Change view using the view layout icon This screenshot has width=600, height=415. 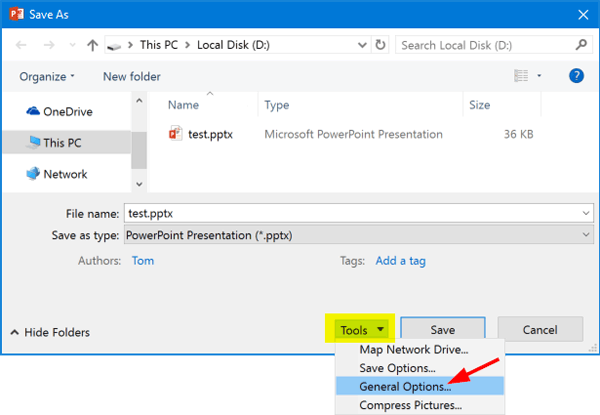point(520,76)
